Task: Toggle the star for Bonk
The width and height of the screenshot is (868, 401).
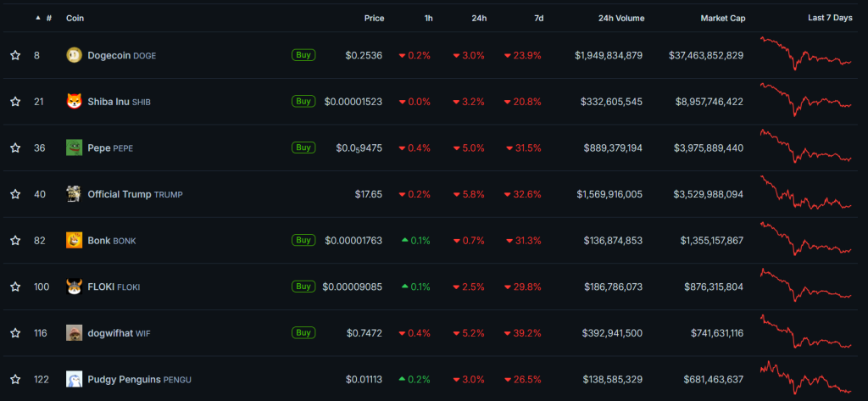Action: tap(15, 241)
